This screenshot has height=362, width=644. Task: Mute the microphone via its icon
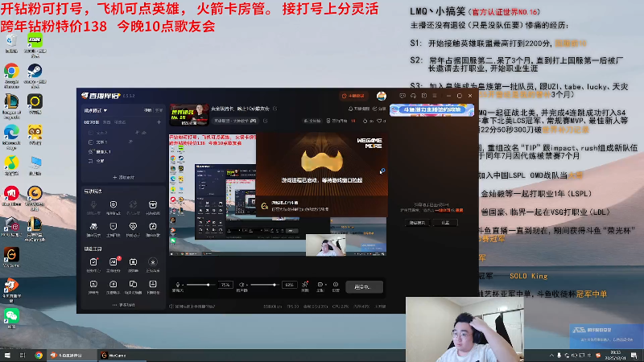pos(177,285)
